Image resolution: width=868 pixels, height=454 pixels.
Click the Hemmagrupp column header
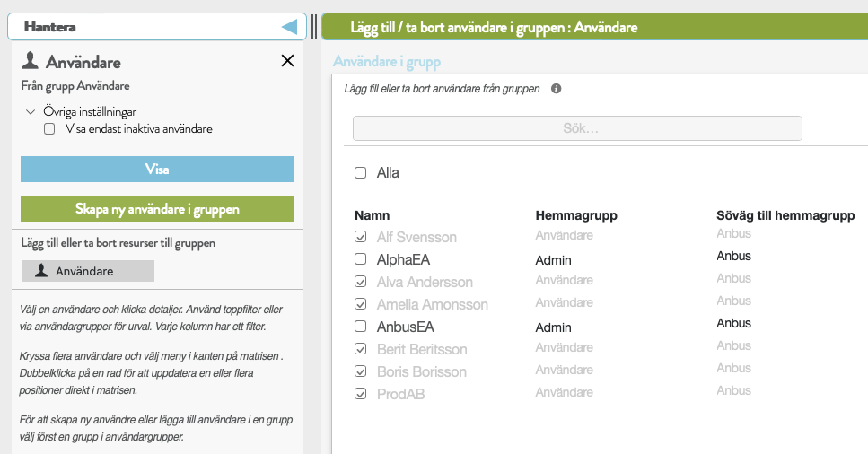point(576,215)
